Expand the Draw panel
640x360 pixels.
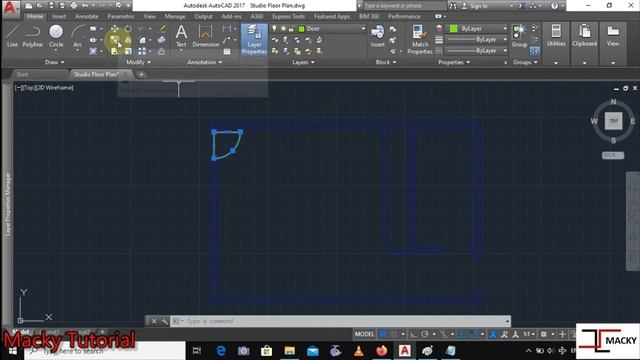(54, 62)
